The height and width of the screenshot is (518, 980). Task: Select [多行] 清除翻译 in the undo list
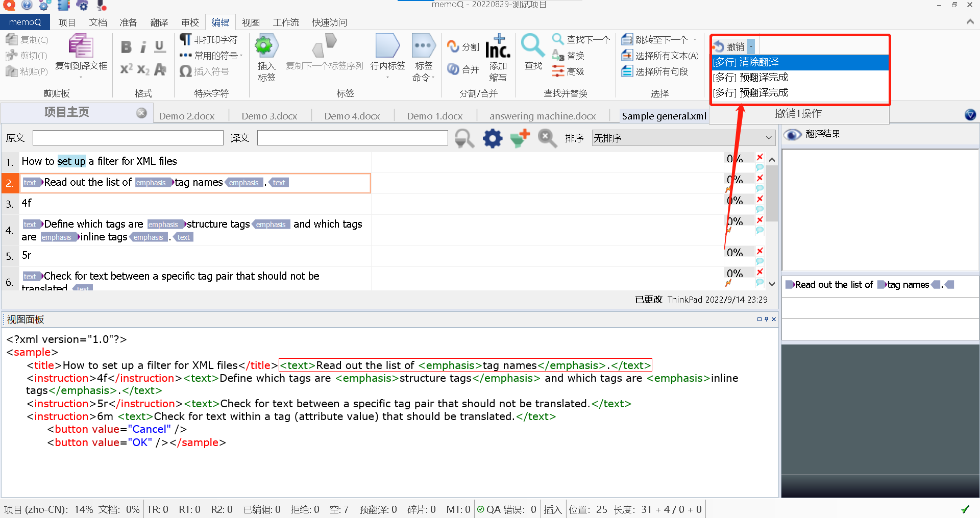800,62
